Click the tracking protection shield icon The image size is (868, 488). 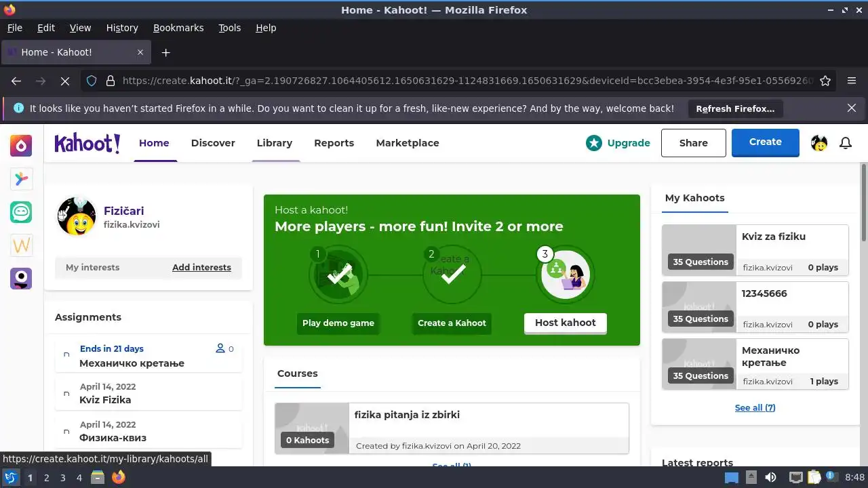[x=92, y=81]
